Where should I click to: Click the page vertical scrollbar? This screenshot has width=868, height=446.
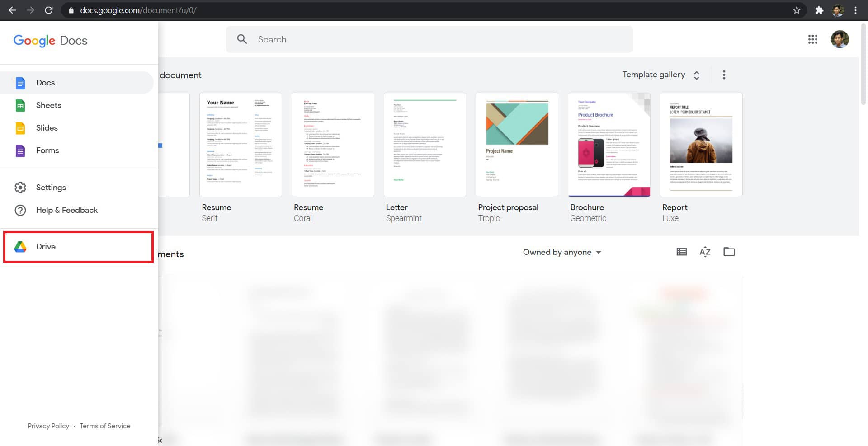[863, 65]
